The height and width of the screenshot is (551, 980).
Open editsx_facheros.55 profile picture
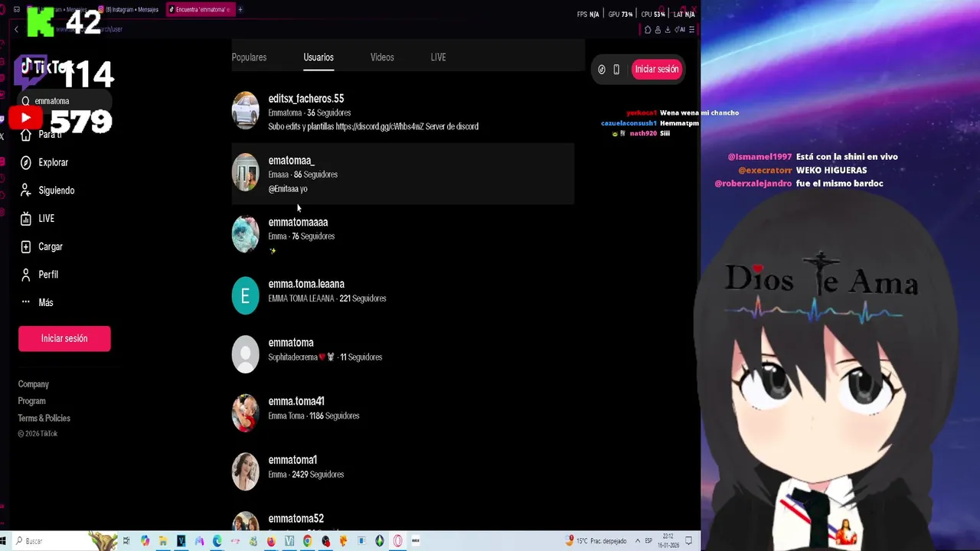[x=246, y=111]
